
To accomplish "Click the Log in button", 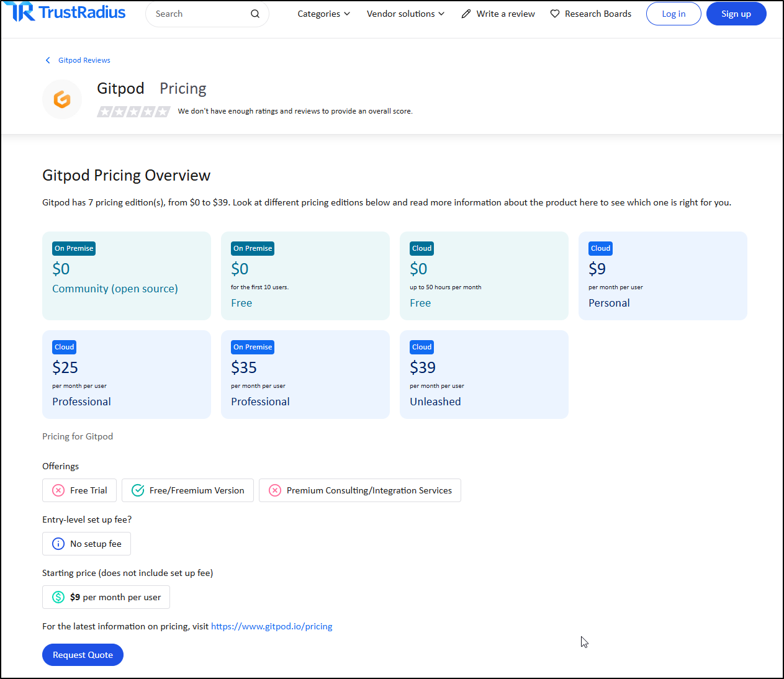I will coord(674,14).
